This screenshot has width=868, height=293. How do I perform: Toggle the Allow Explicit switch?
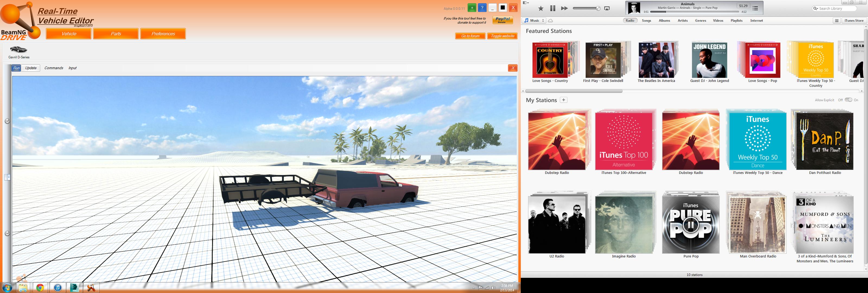click(848, 100)
